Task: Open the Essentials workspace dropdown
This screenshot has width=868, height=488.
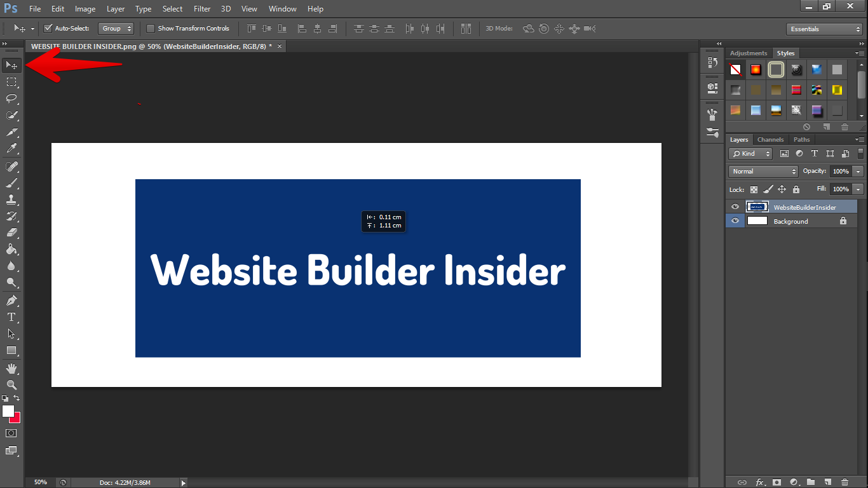Action: (824, 29)
